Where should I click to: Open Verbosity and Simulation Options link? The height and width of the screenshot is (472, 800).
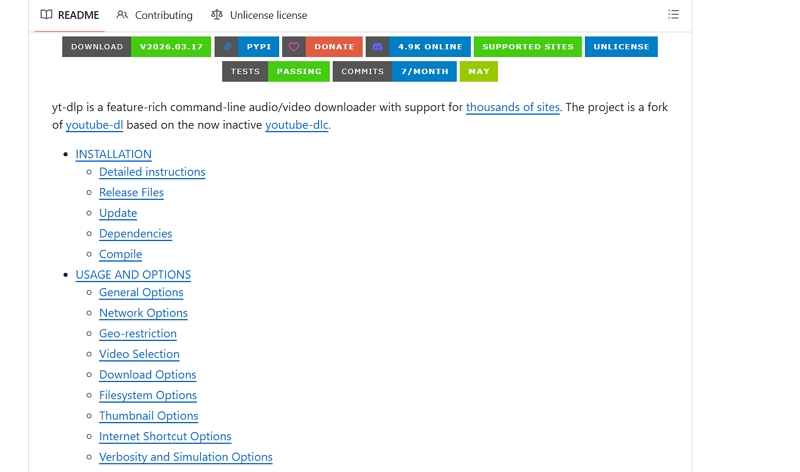click(x=186, y=457)
